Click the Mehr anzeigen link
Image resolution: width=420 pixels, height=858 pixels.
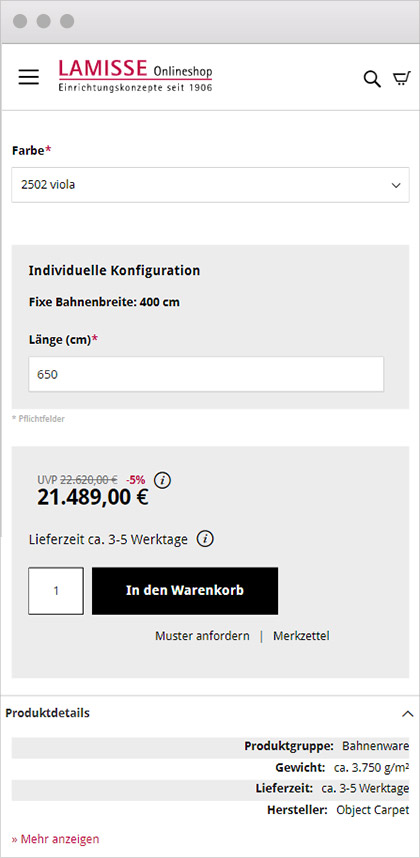point(56,838)
